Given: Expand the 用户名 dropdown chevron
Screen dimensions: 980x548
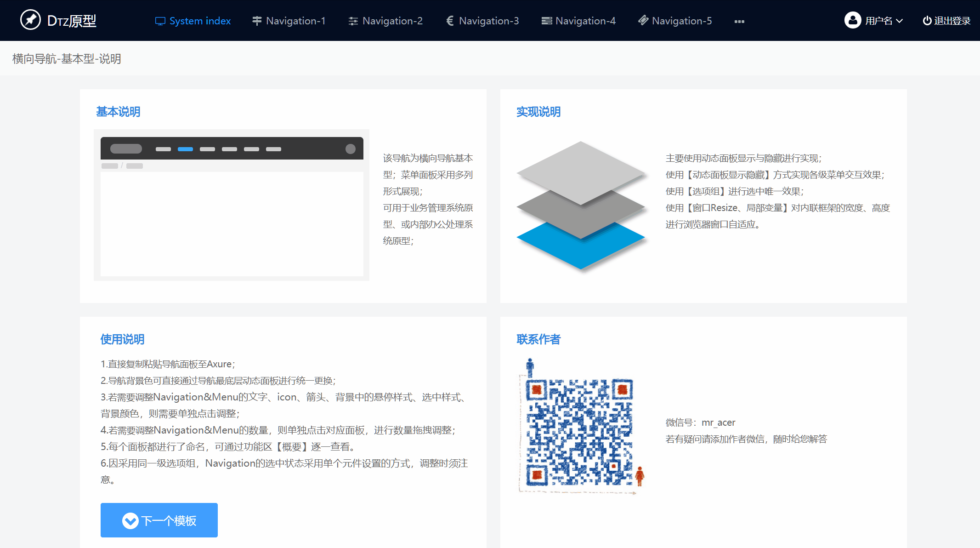Looking at the screenshot, I should tap(900, 21).
